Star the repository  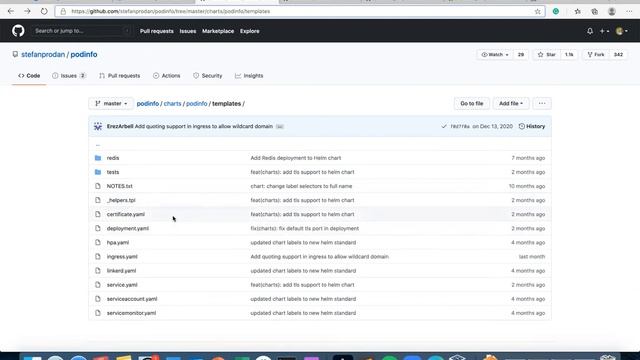click(547, 55)
